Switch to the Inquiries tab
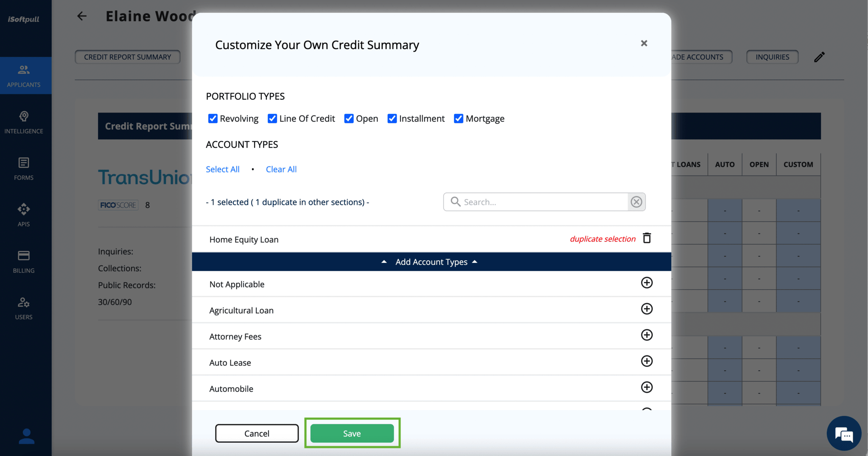 coord(772,57)
